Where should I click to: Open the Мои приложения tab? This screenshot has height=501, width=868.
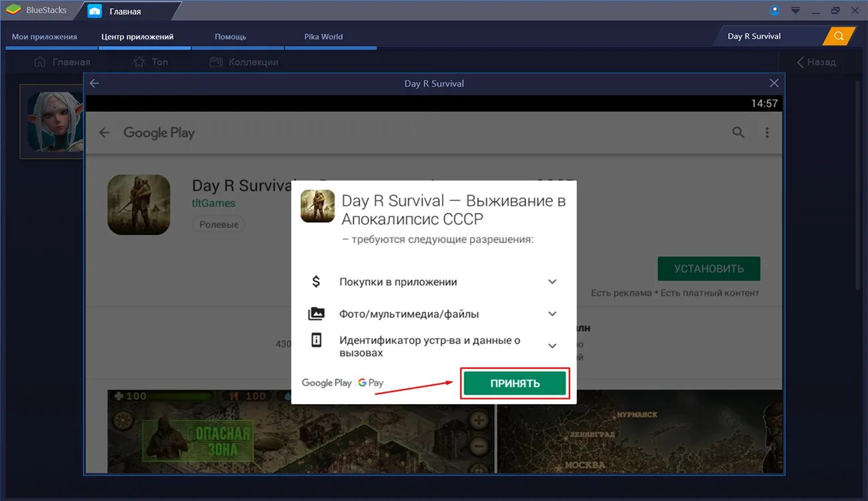click(45, 37)
